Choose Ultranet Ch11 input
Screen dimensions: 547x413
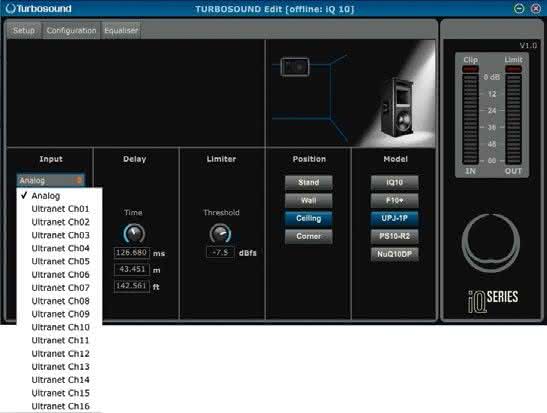tap(59, 340)
